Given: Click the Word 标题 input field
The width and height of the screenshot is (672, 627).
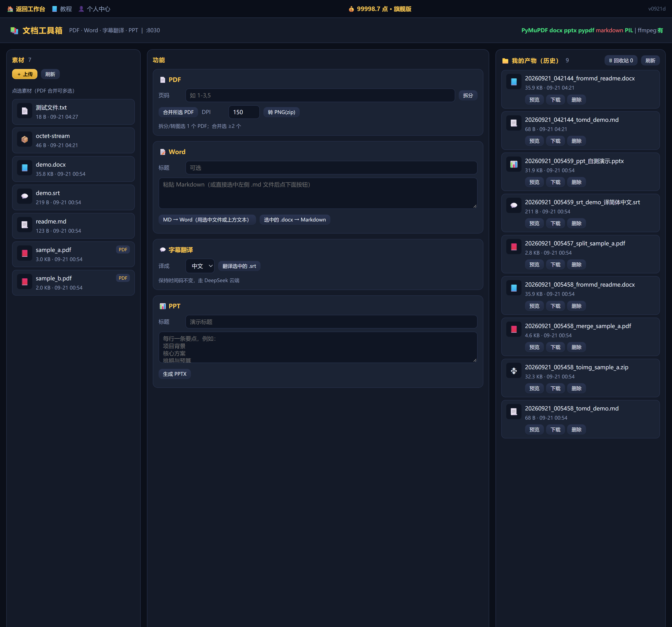Looking at the screenshot, I should click(331, 168).
